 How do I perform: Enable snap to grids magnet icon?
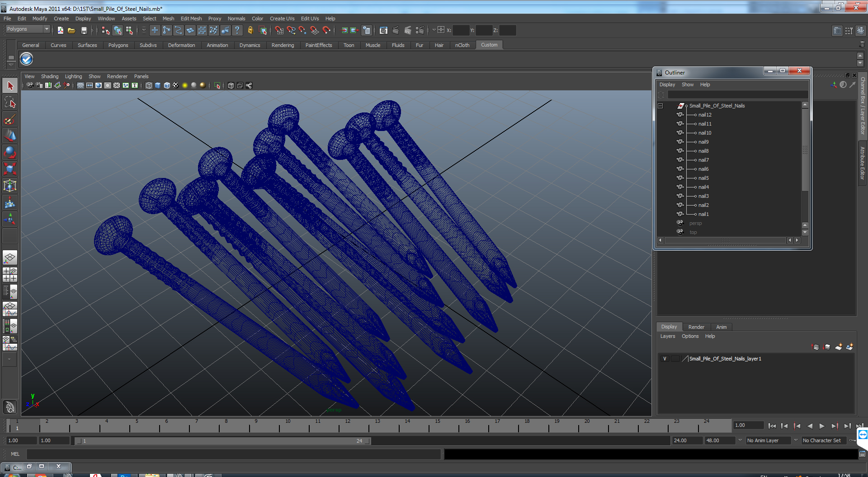pyautogui.click(x=279, y=30)
